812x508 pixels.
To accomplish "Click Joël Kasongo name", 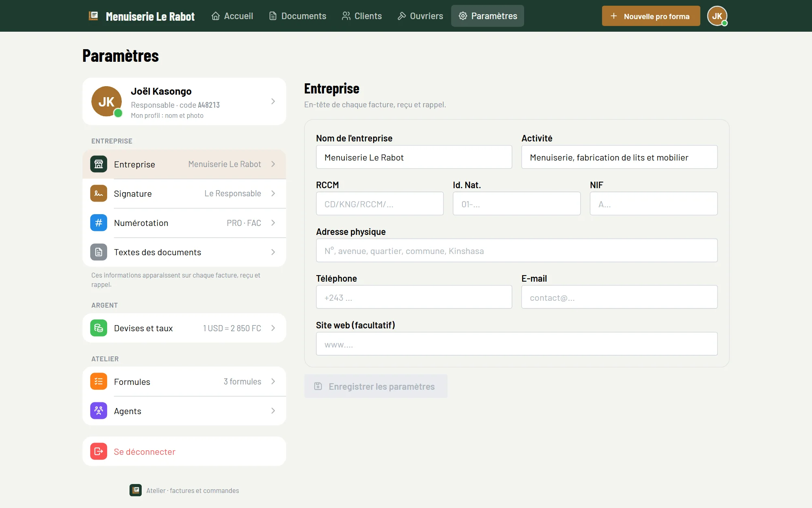I will 161,91.
